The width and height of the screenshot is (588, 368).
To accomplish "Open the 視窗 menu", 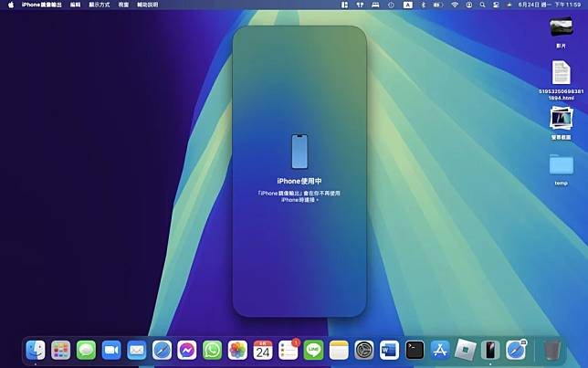I will pyautogui.click(x=123, y=5).
